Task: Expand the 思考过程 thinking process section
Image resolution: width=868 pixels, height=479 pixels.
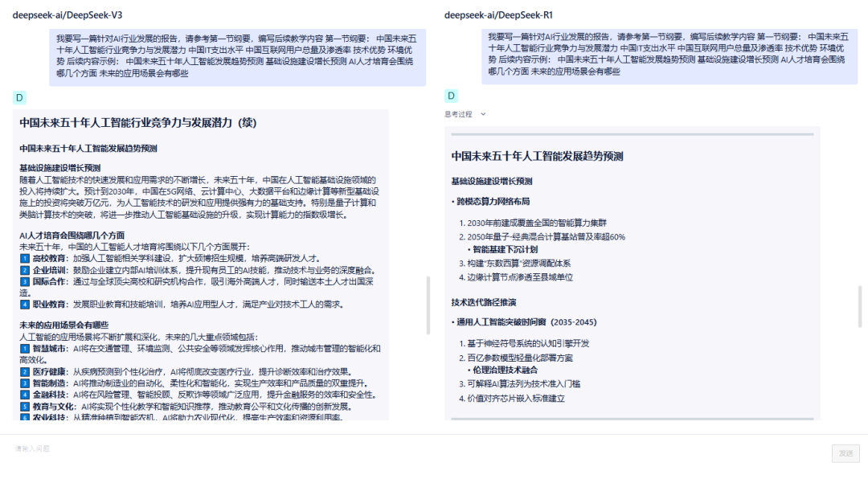Action: 465,114
